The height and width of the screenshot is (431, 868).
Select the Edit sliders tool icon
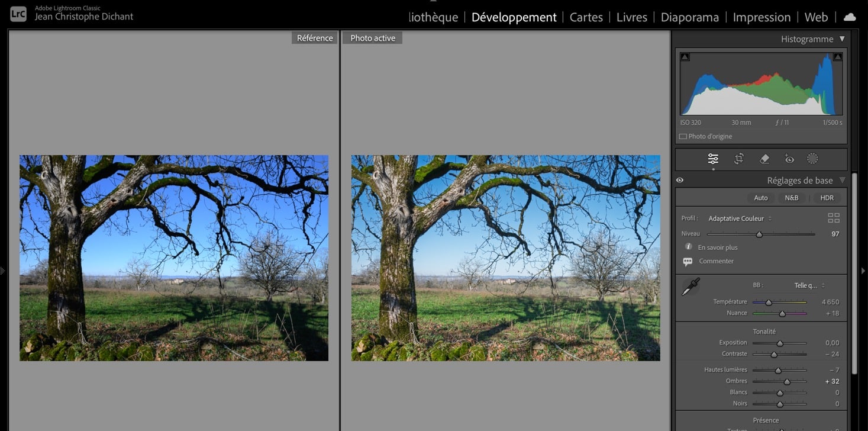pos(713,159)
